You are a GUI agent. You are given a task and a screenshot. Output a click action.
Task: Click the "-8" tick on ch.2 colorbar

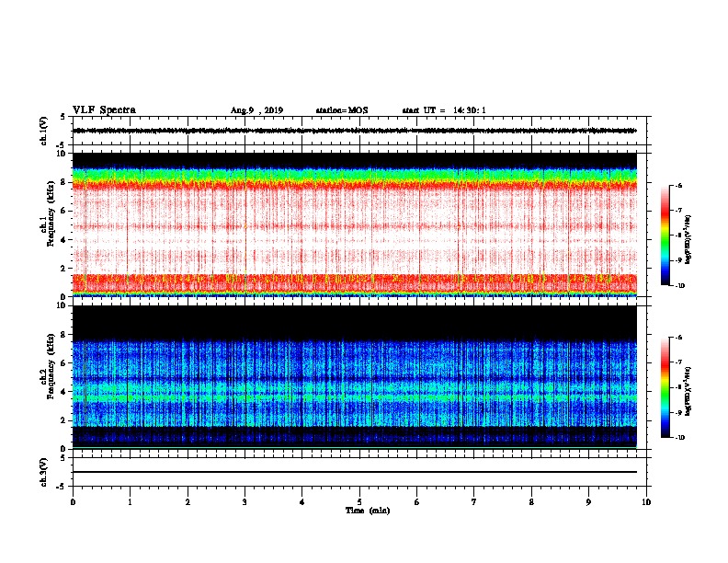pos(678,387)
